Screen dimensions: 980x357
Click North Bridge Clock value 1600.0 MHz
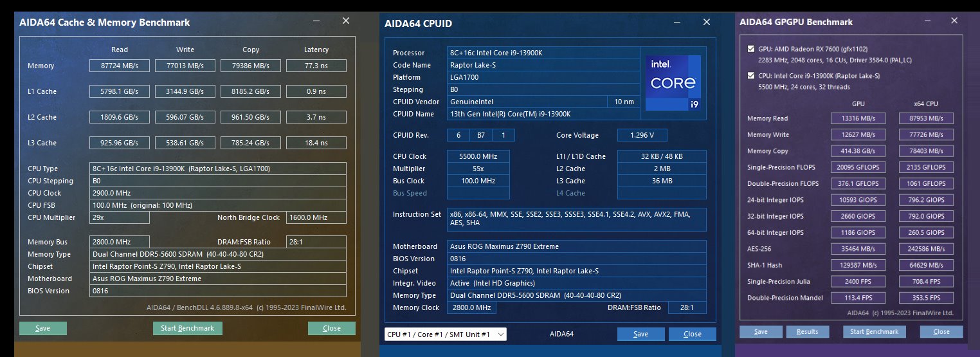316,217
